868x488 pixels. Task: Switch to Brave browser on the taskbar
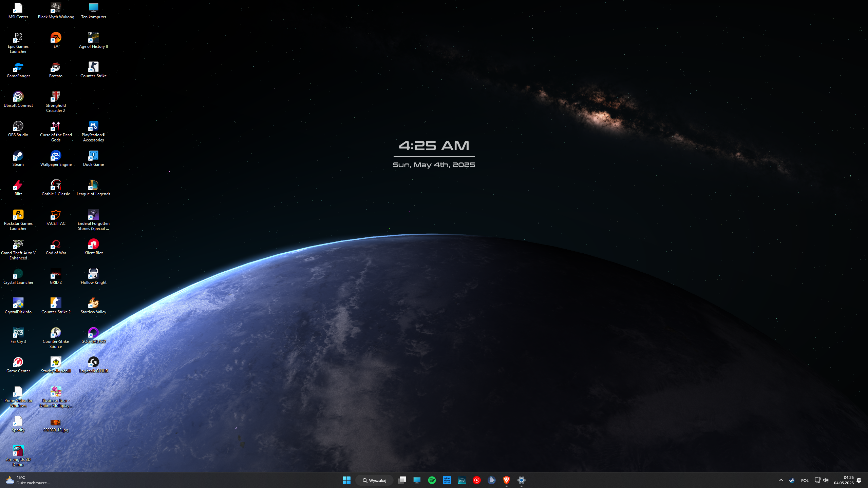click(507, 480)
